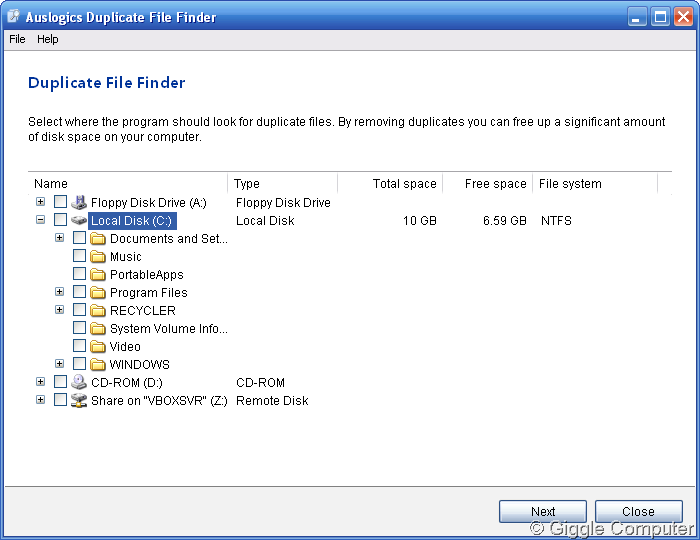
Task: Click the WINDOWS folder icon
Action: [x=98, y=364]
